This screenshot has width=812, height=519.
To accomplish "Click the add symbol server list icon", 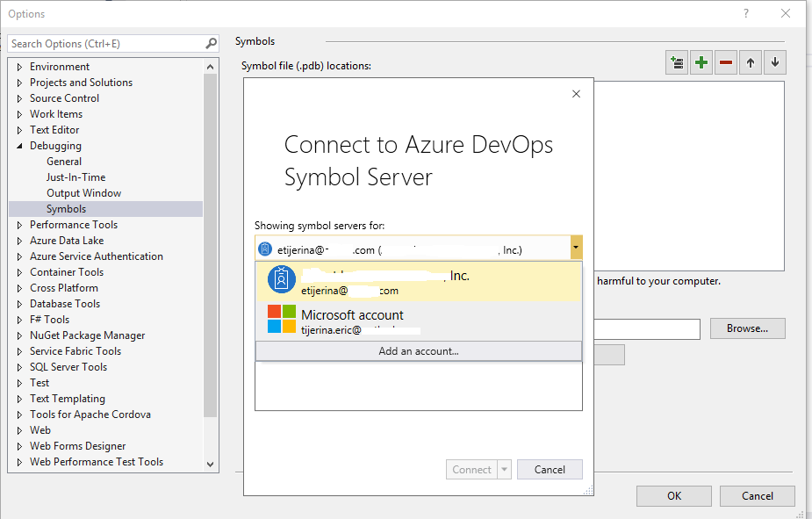I will (676, 62).
